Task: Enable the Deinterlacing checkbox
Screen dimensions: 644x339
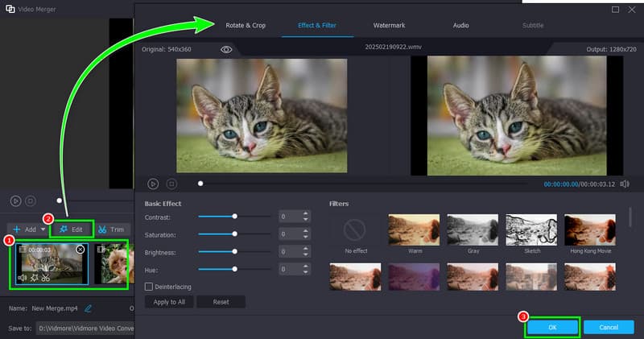Action: 149,287
